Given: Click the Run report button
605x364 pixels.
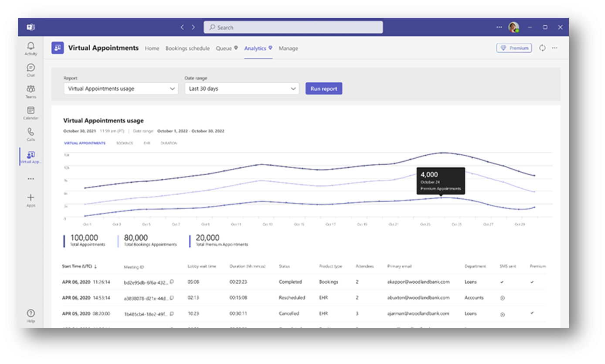Looking at the screenshot, I should [x=324, y=88].
